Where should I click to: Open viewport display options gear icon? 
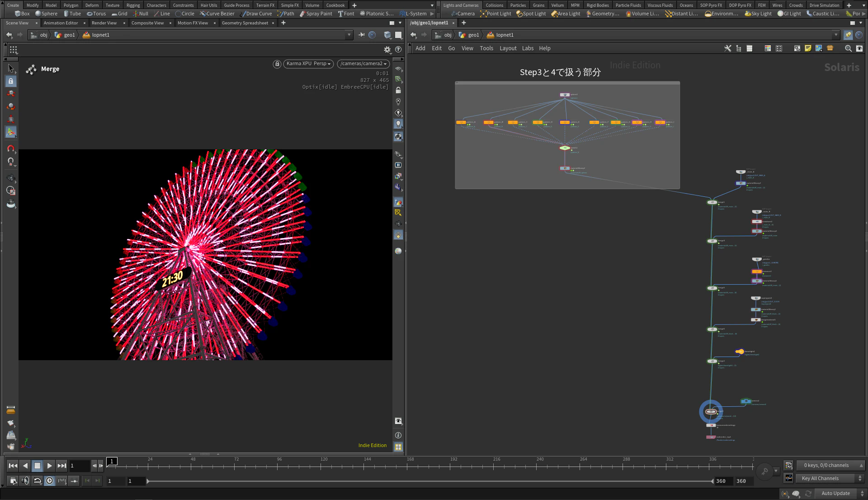(387, 50)
